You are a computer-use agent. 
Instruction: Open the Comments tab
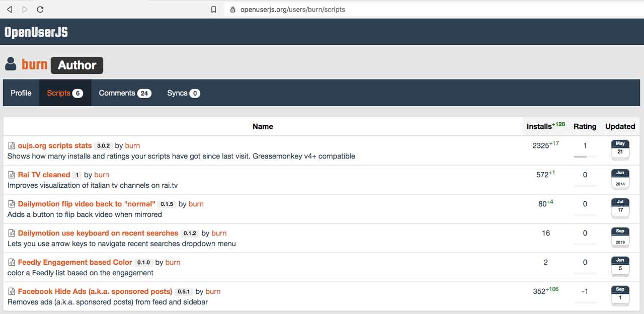point(125,93)
